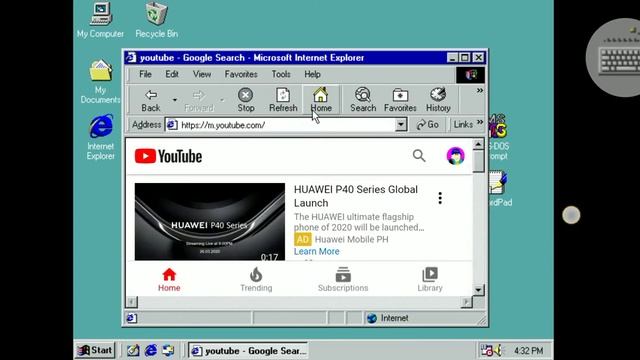Viewport: 640px width, 360px height.
Task: Click the Huawei Mobile PH channel name
Action: pyautogui.click(x=351, y=239)
